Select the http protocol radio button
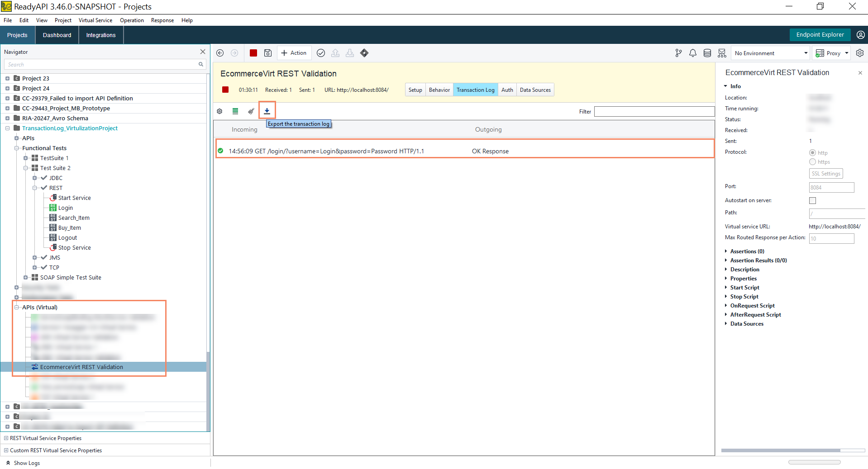The width and height of the screenshot is (868, 469). (x=812, y=153)
